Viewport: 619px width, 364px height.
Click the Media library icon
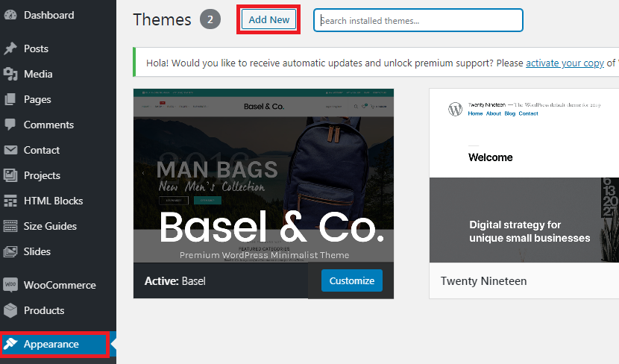[10, 74]
